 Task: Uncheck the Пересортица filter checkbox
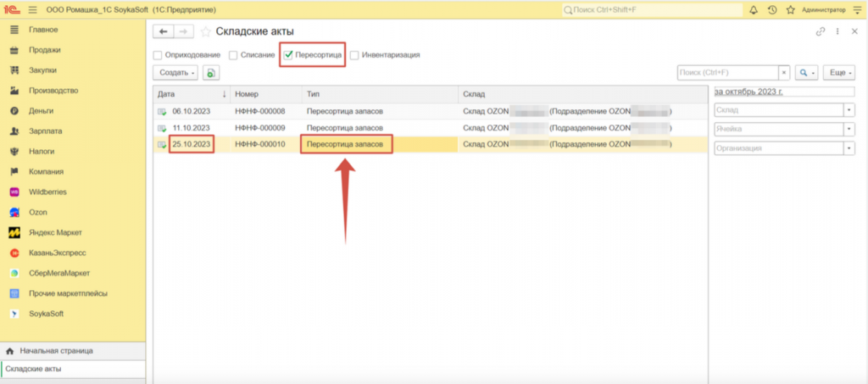[289, 55]
